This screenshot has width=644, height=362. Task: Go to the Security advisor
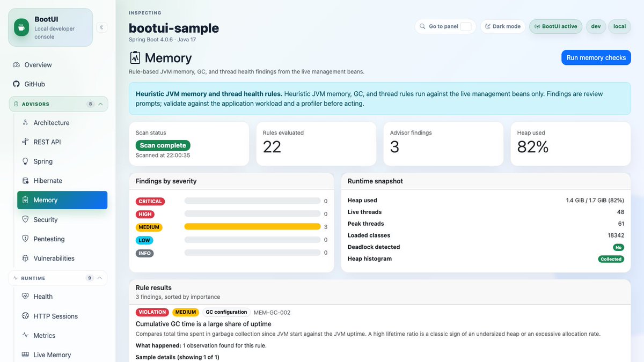62,219
